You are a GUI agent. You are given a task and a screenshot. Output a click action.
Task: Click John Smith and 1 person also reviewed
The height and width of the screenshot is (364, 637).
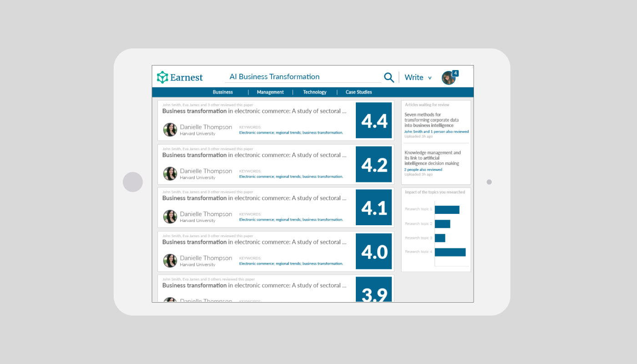tap(436, 131)
